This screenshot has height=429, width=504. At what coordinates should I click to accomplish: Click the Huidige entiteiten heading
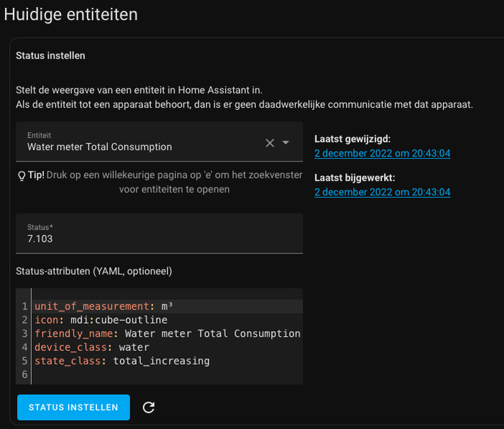coord(71,15)
